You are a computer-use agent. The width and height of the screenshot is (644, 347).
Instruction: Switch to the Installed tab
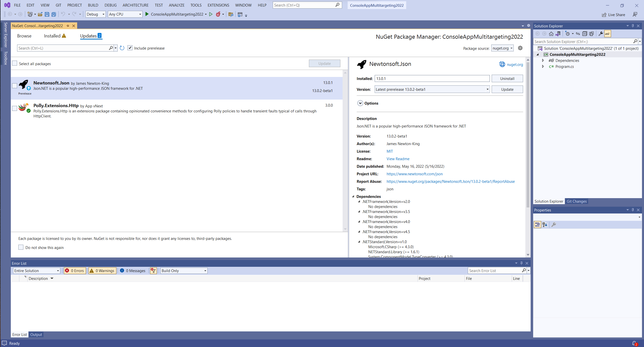(x=52, y=36)
